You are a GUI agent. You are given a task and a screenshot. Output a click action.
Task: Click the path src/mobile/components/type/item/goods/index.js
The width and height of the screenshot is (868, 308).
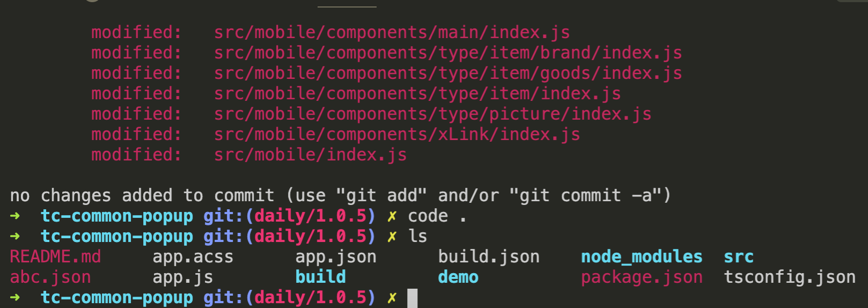point(448,74)
